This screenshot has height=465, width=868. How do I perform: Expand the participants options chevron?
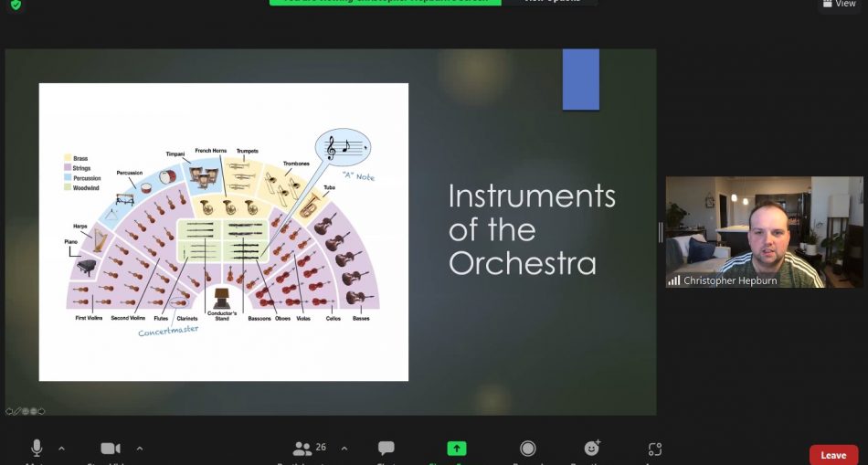point(344,449)
